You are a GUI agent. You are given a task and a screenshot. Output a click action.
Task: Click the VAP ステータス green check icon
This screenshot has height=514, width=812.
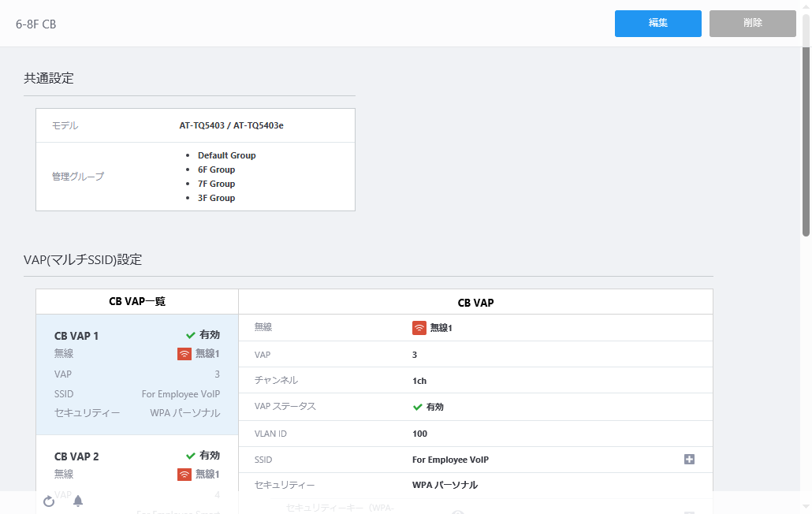tap(417, 407)
